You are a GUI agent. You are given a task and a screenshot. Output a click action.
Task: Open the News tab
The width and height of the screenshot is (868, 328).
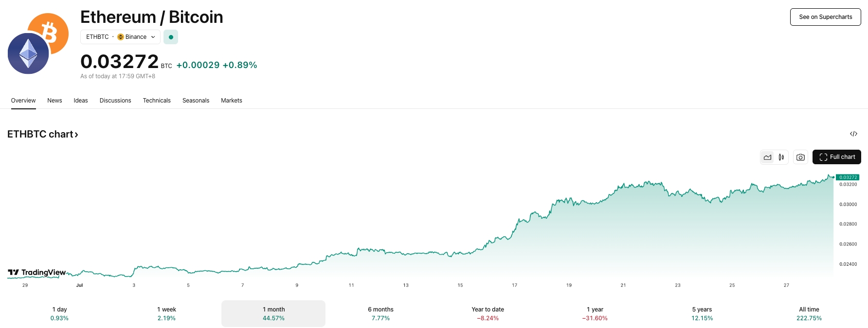[x=54, y=101]
